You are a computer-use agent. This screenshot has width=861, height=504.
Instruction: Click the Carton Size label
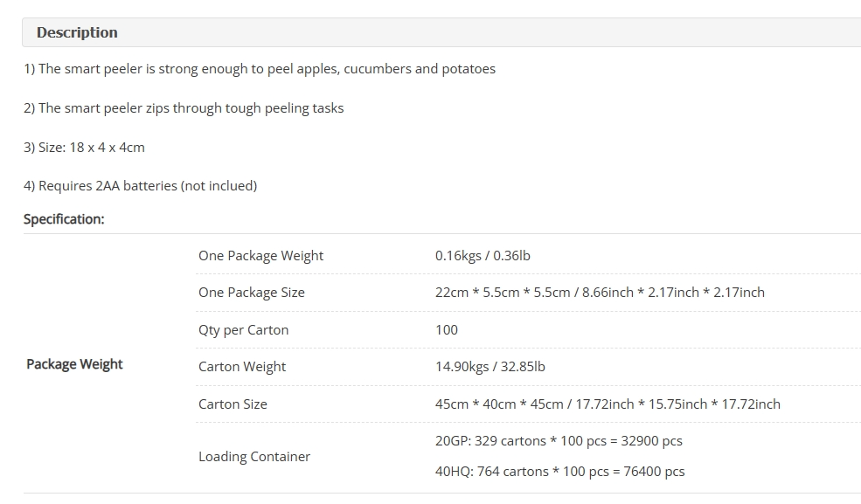pyautogui.click(x=233, y=404)
